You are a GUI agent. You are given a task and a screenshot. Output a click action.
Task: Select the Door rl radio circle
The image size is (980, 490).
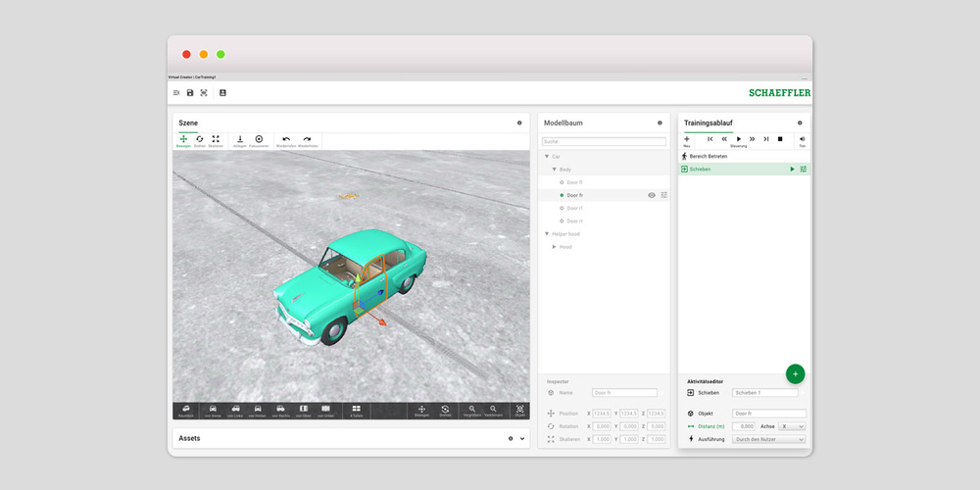(562, 208)
